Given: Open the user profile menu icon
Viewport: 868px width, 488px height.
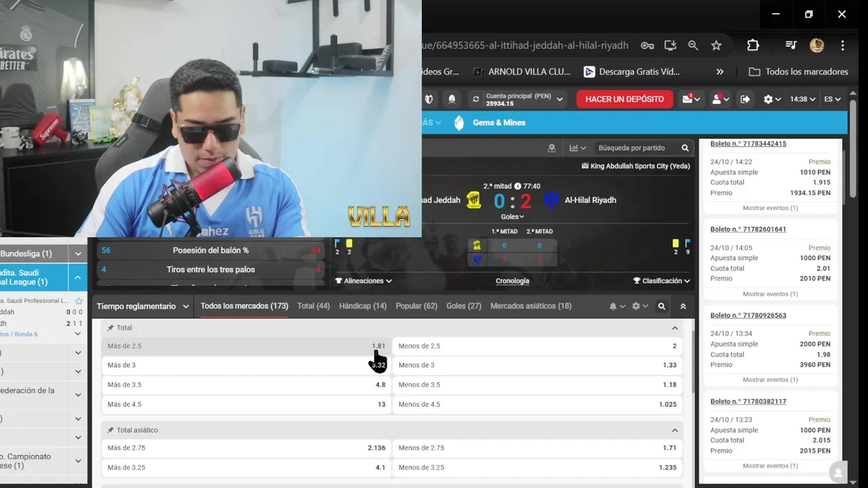Looking at the screenshot, I should [719, 99].
